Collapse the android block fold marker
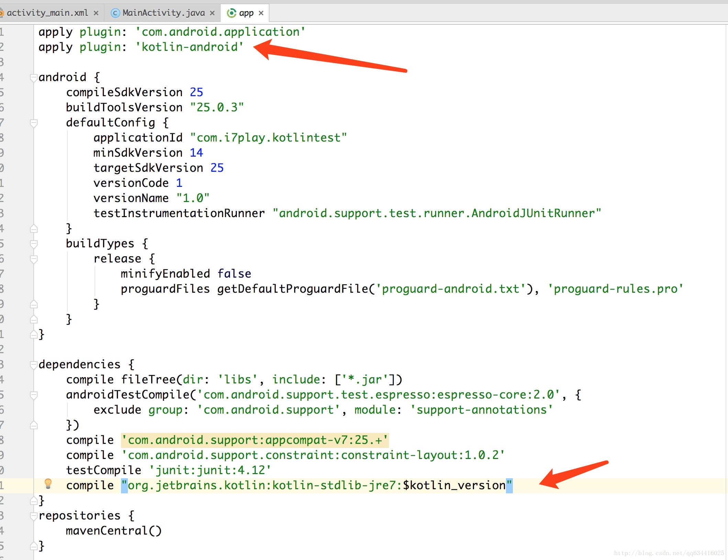The height and width of the screenshot is (560, 728). pos(34,78)
